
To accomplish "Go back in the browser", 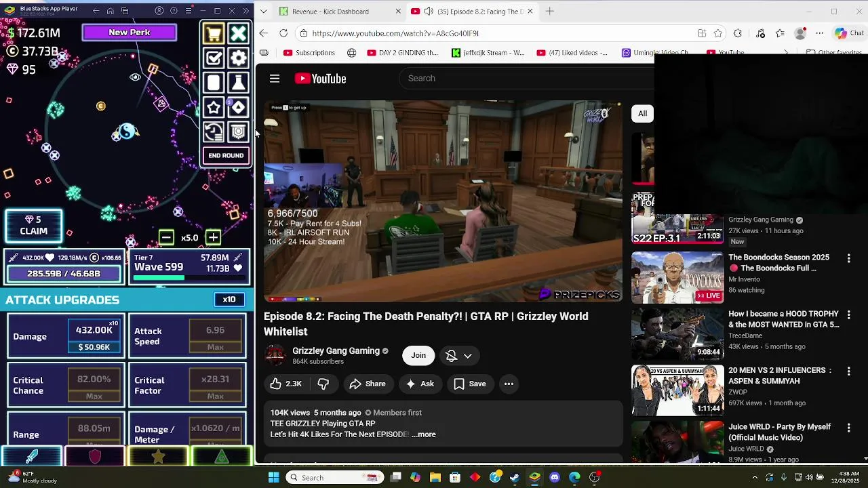I will [264, 33].
